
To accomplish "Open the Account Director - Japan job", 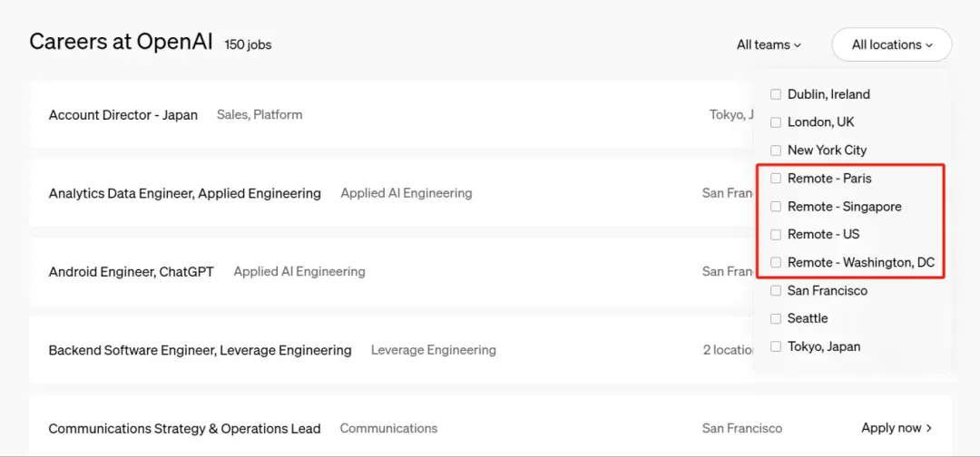I will [x=123, y=115].
